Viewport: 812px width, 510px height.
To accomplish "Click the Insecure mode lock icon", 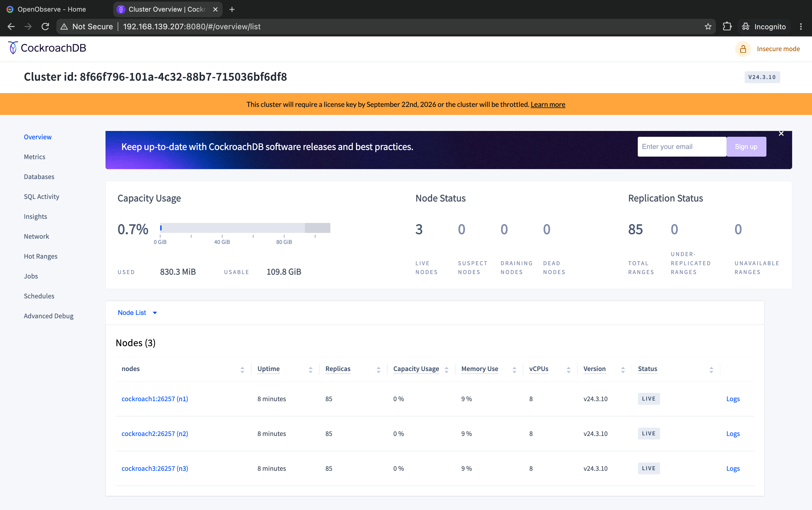I will [x=743, y=49].
